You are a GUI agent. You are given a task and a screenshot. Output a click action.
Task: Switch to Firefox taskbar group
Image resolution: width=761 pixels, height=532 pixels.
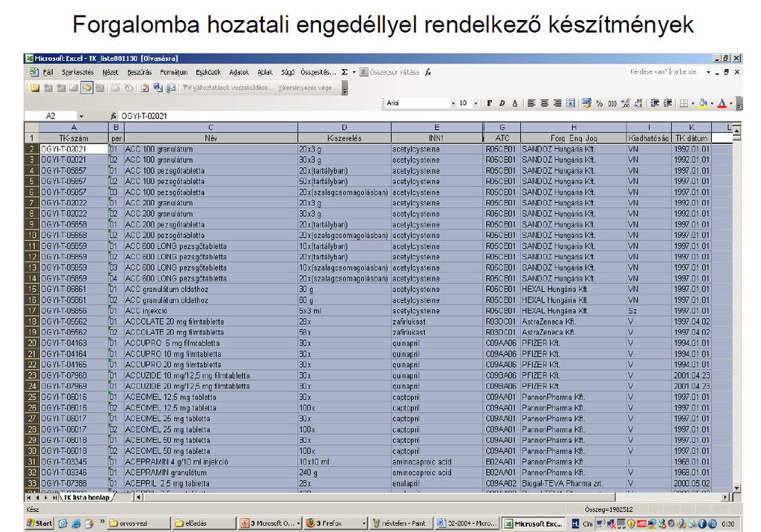(335, 523)
